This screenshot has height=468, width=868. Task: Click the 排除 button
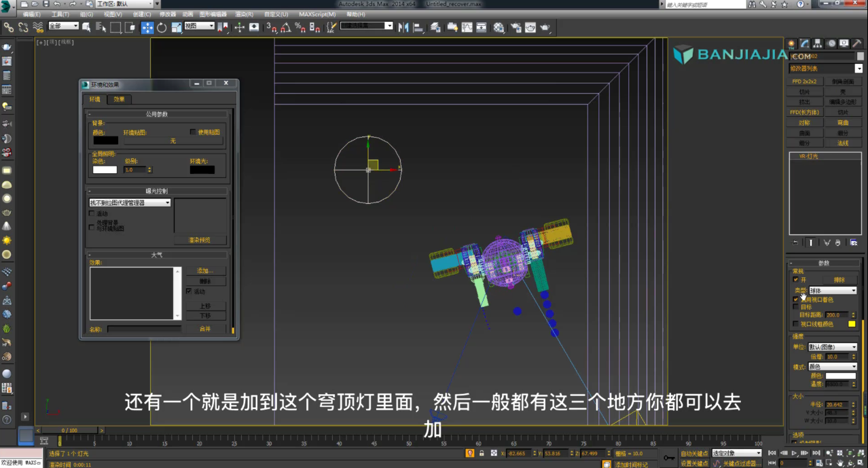(x=839, y=279)
